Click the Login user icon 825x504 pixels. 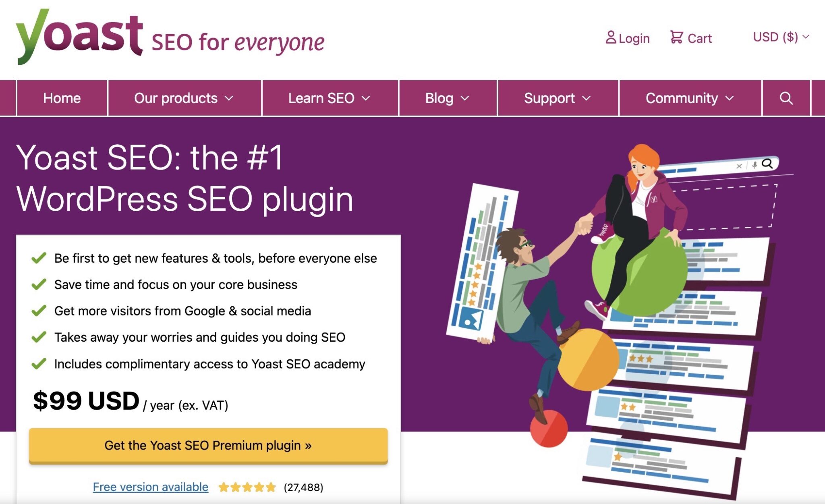611,37
